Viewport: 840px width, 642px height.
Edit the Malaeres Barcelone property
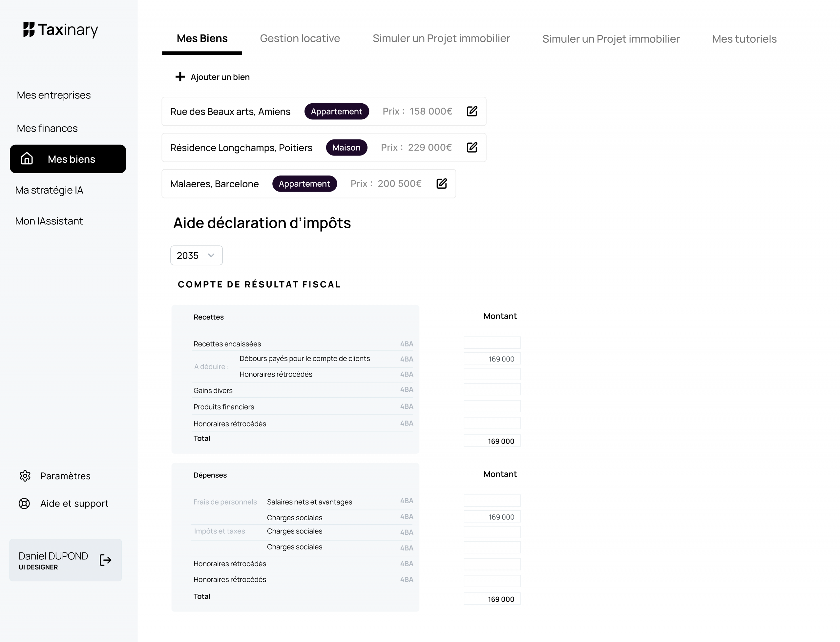pyautogui.click(x=441, y=184)
